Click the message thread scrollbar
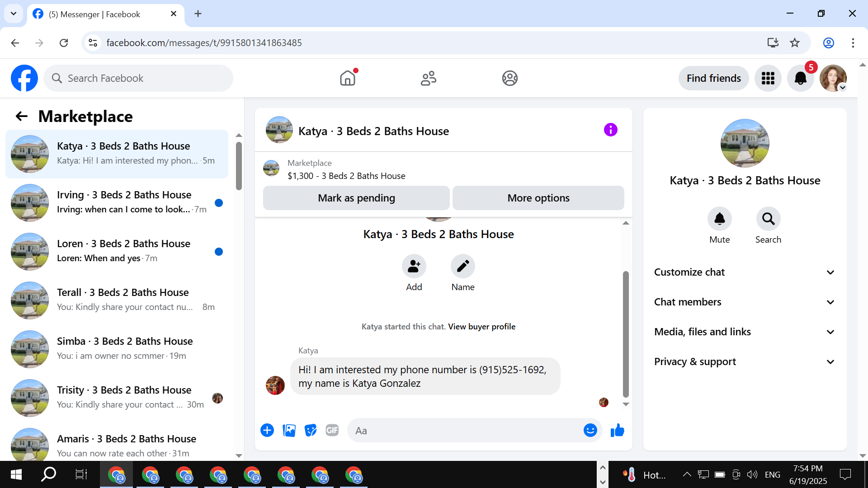Image resolution: width=868 pixels, height=488 pixels. pyautogui.click(x=626, y=334)
